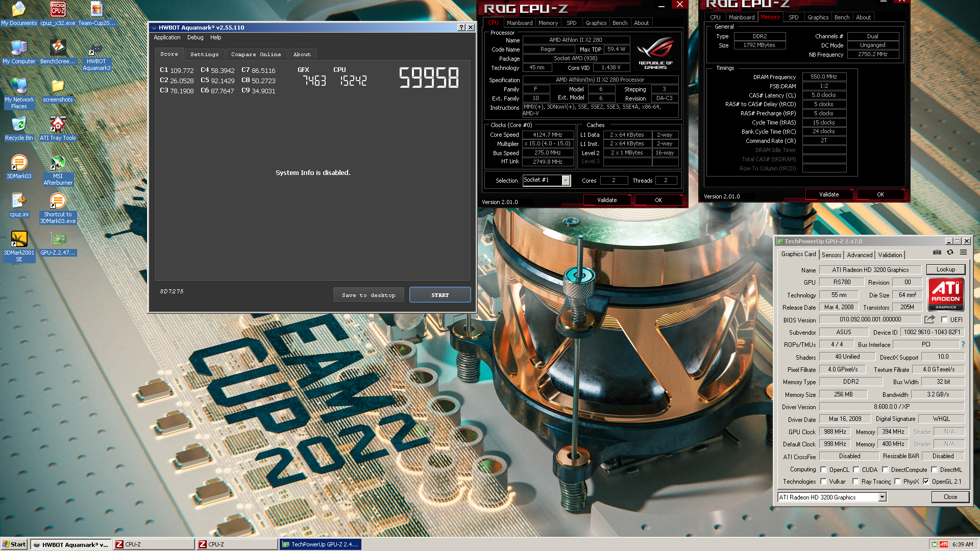Launch MSI Afterburner desktop icon
This screenshot has height=551, width=980.
(x=58, y=170)
